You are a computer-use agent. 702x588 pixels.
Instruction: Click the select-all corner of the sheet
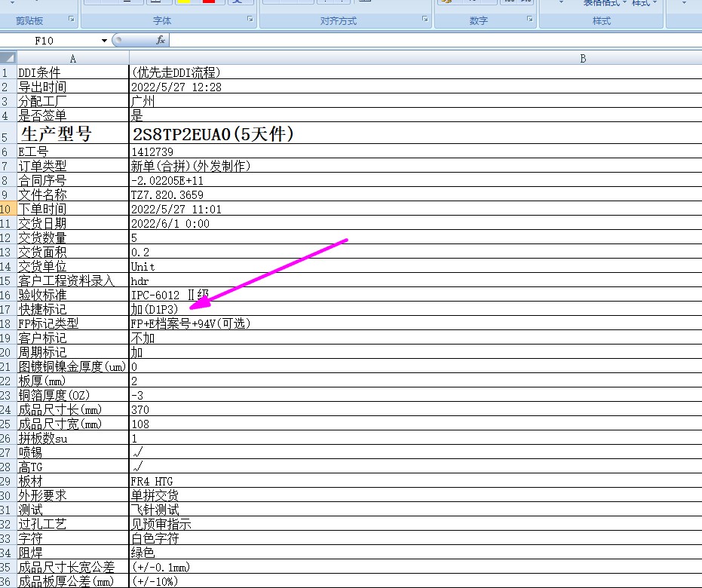click(x=8, y=58)
